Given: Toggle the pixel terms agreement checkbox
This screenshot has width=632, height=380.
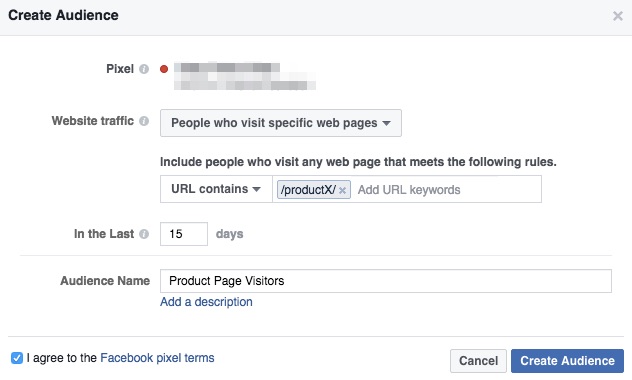Looking at the screenshot, I should pos(17,358).
